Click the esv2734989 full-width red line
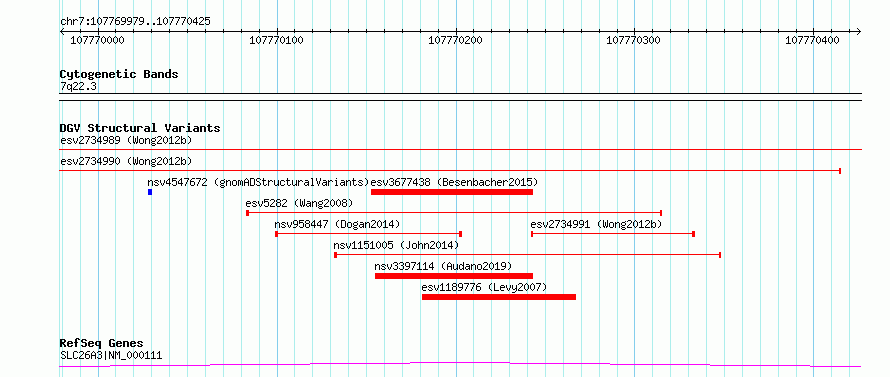 (x=460, y=149)
